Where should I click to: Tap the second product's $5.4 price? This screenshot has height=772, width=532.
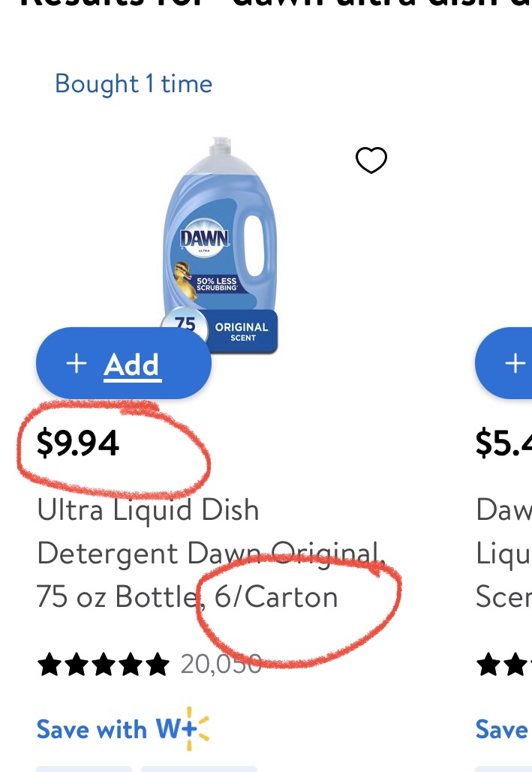pyautogui.click(x=504, y=443)
